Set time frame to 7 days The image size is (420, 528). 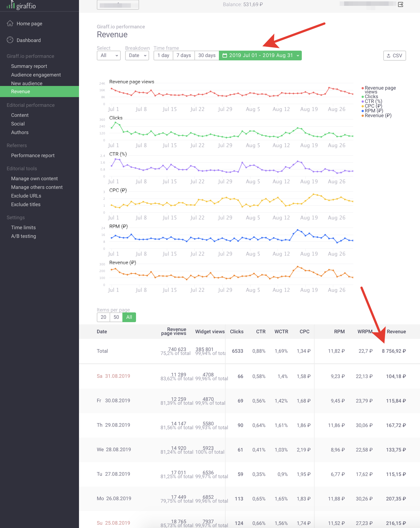click(x=184, y=55)
